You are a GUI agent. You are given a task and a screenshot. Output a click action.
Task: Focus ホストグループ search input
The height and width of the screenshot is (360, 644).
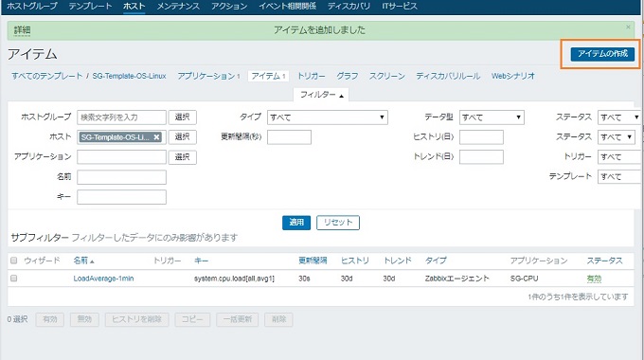pos(121,117)
